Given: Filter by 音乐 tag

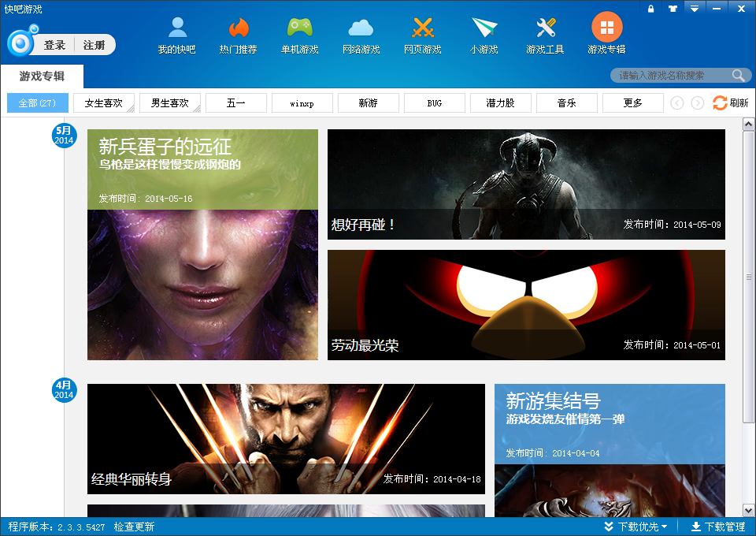Looking at the screenshot, I should tap(566, 102).
